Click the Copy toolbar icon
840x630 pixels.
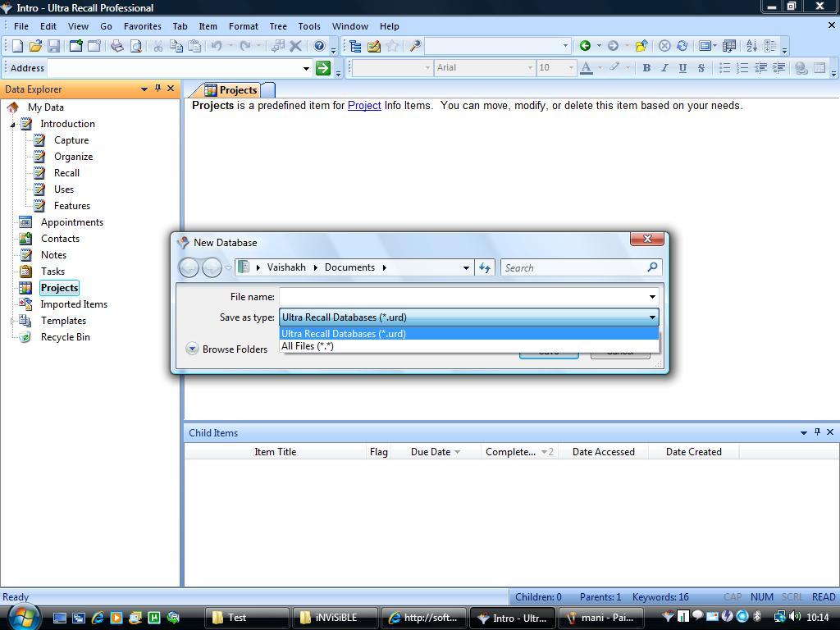coord(176,46)
